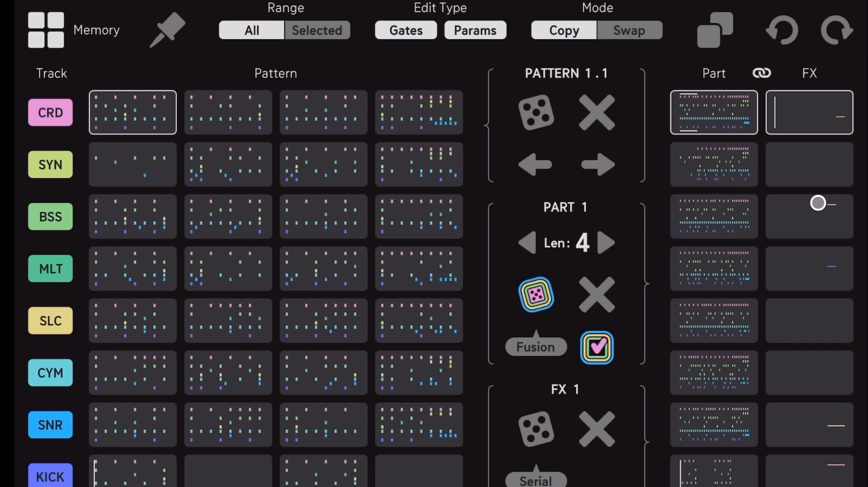Randomize Pattern 1.1 with dice
868x487 pixels.
536,112
